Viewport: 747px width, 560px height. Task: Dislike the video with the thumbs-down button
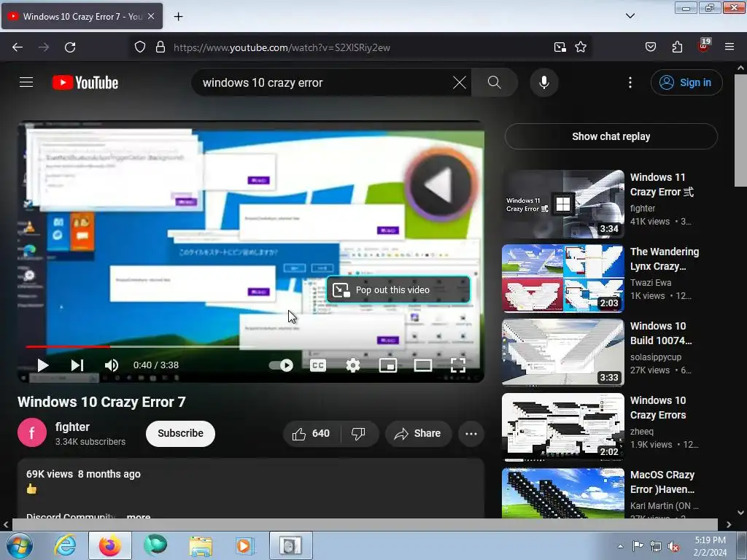point(358,433)
